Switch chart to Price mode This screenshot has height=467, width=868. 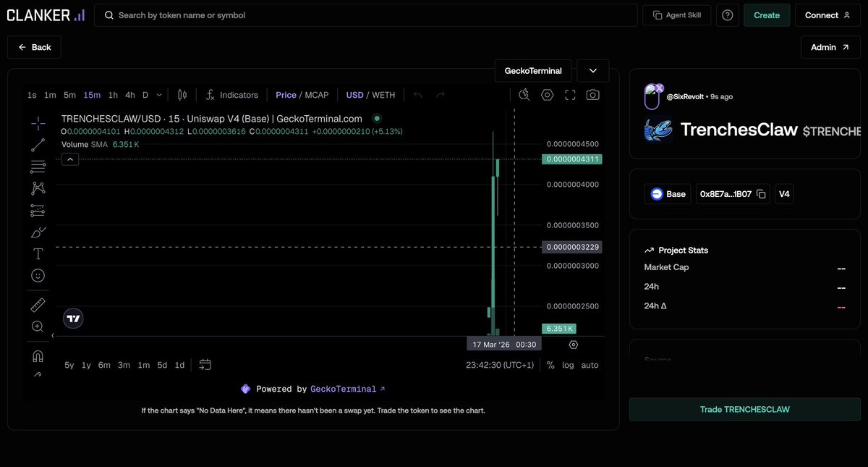click(286, 95)
